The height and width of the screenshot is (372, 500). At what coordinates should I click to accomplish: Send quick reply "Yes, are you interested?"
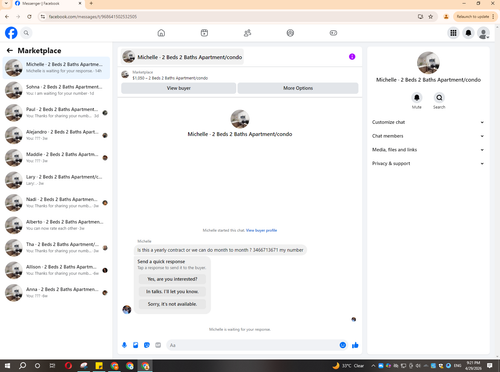172,279
